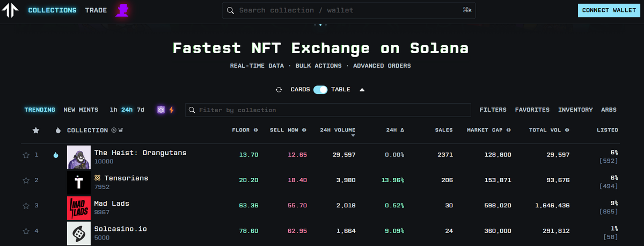The width and height of the screenshot is (644, 246).
Task: Sort table by MARKET CAP column
Action: point(485,130)
